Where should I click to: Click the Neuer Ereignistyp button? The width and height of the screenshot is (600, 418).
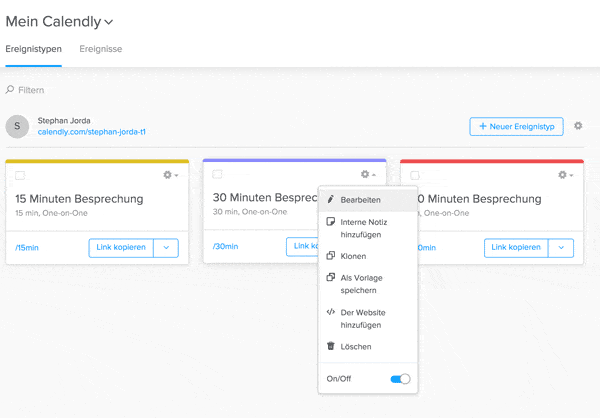516,126
